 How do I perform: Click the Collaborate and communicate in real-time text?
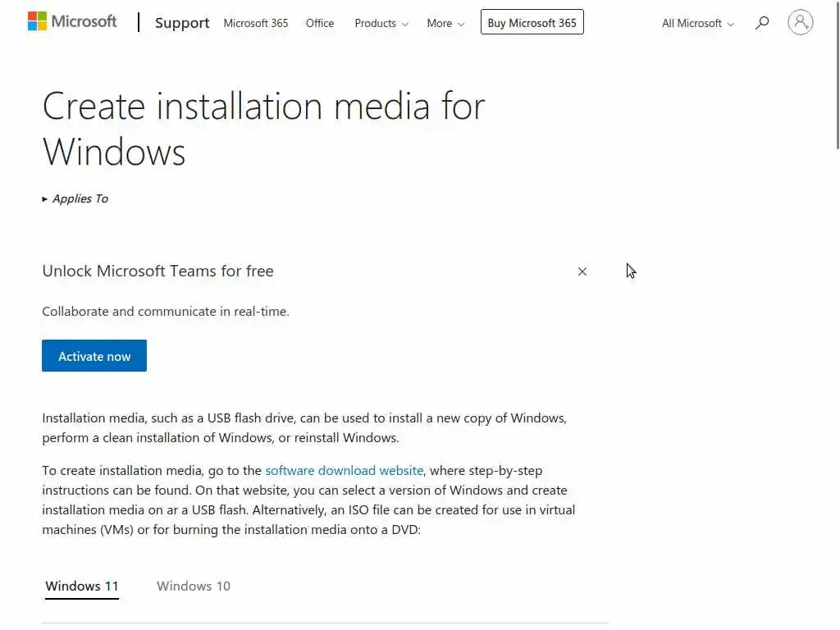tap(166, 312)
